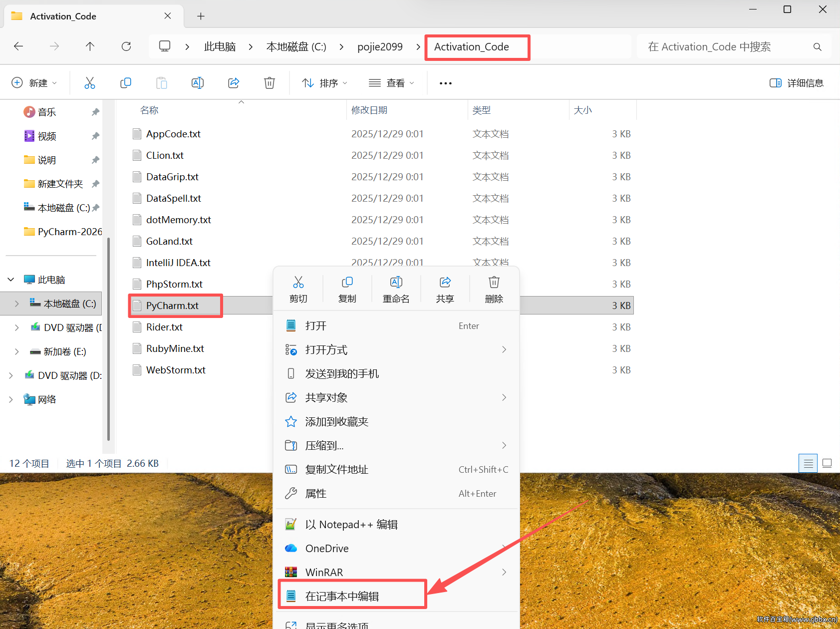The width and height of the screenshot is (840, 629).
Task: Click 本地磁盘 (C:) in the breadcrumb
Action: coord(296,47)
